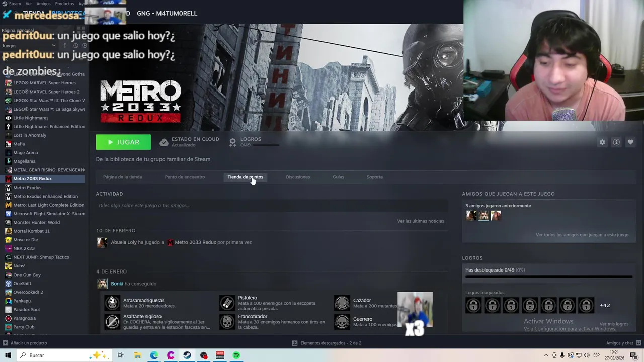The image size is (644, 362).
Task: Open the Amigos menu
Action: tap(43, 4)
